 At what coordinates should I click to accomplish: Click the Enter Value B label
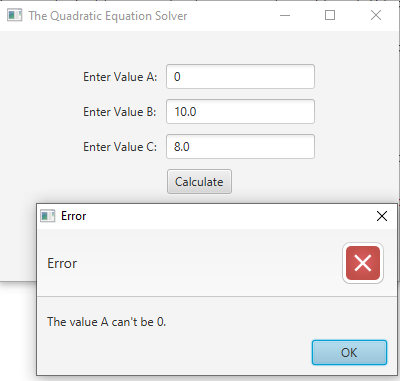coord(120,112)
